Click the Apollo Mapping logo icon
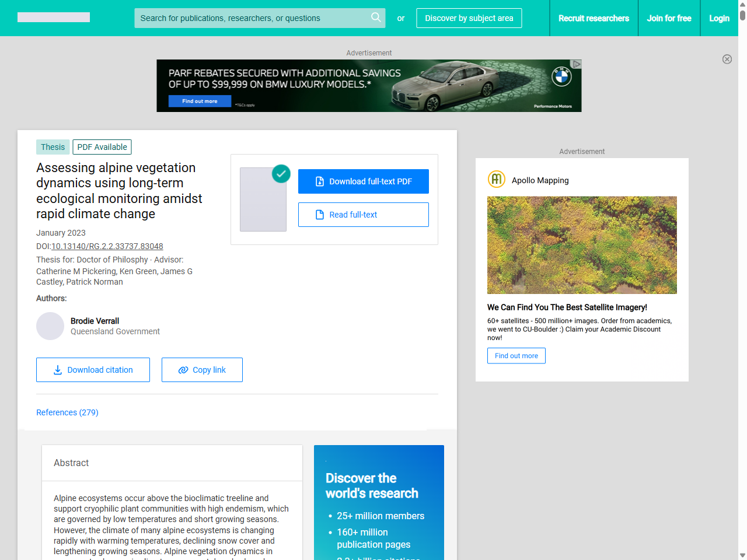747x560 pixels. [x=496, y=180]
